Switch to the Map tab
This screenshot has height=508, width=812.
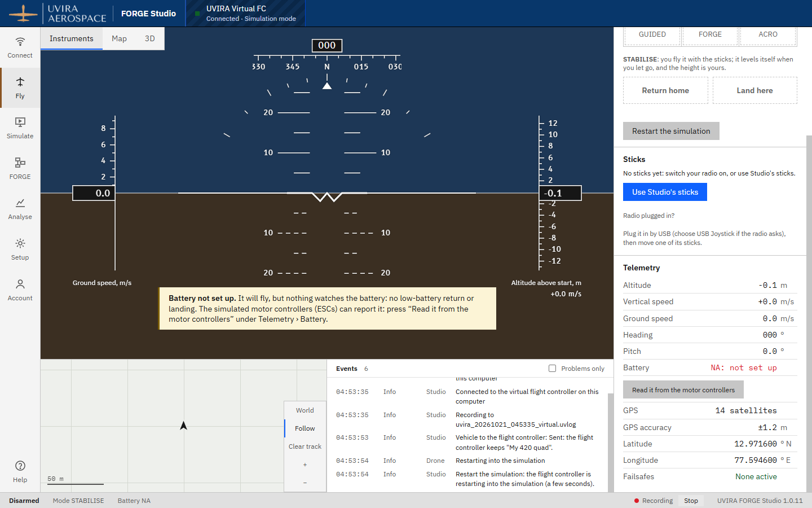[119, 38]
